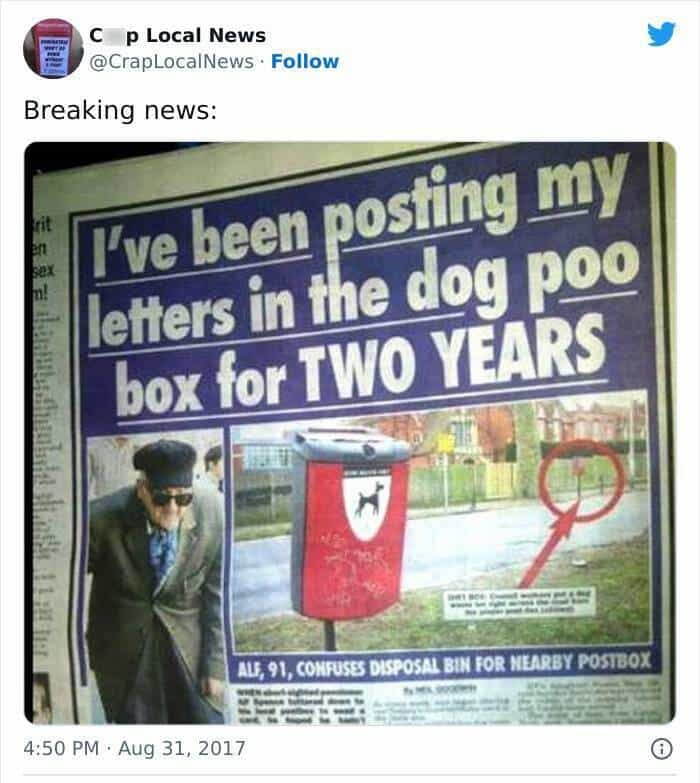Click the red circle marking the postbox
This screenshot has width=700, height=783.
580,480
